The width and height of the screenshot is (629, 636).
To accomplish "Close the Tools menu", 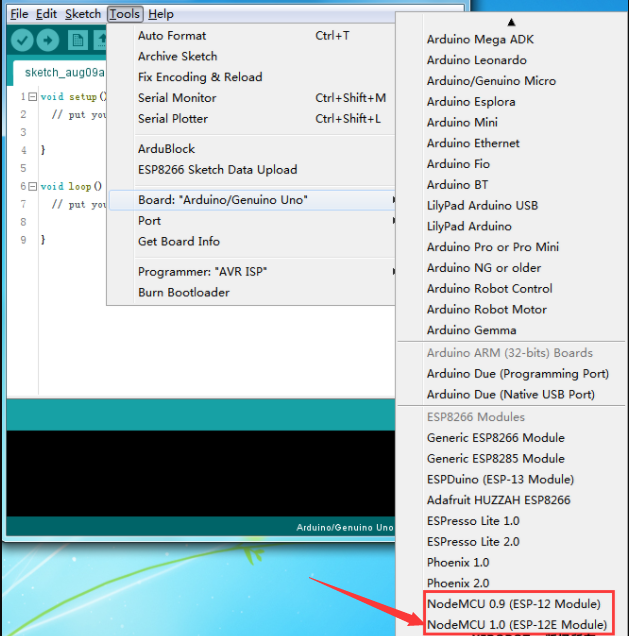I will pos(125,14).
